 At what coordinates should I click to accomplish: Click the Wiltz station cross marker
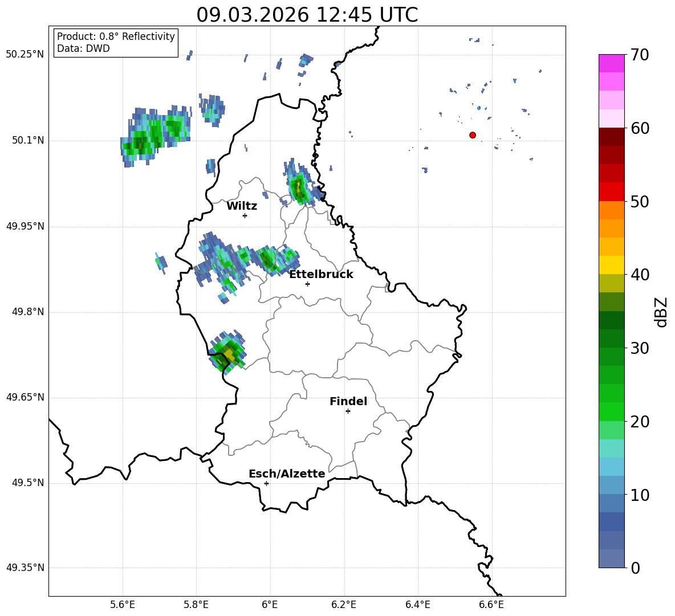(245, 215)
